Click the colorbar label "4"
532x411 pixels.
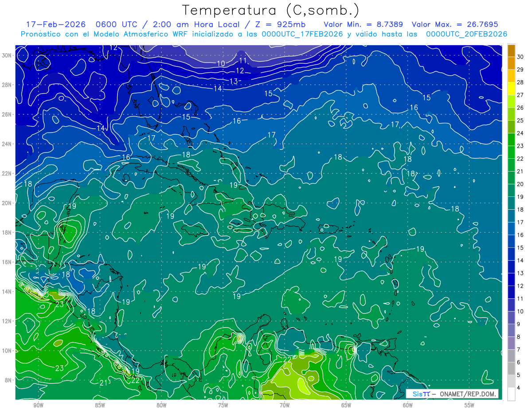(519, 388)
